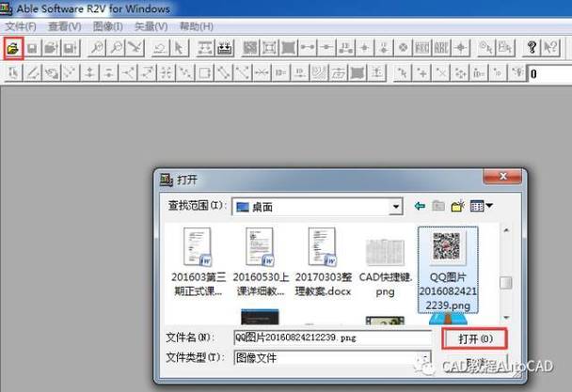Click the zoom-out magnifier toolbar icon
This screenshot has width=572, height=392.
(116, 47)
